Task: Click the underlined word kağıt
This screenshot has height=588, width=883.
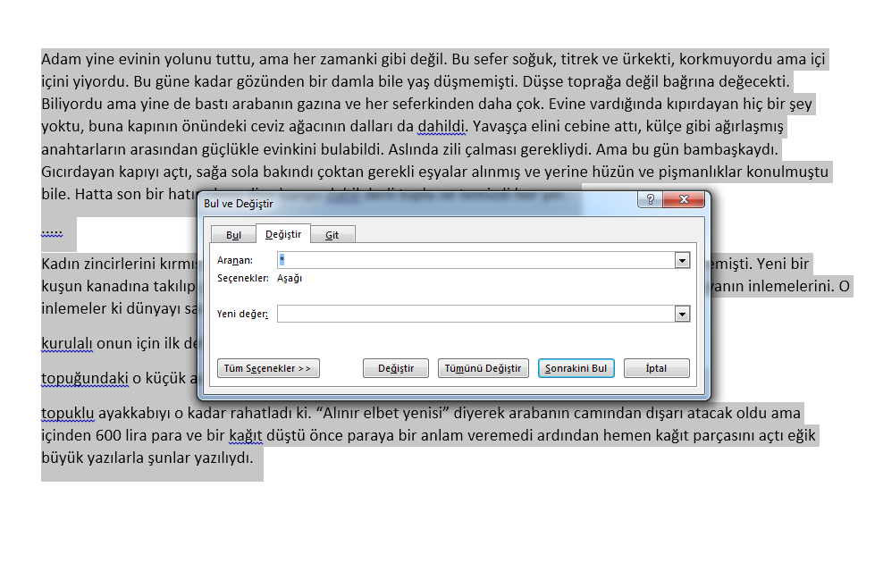Action: [x=246, y=436]
